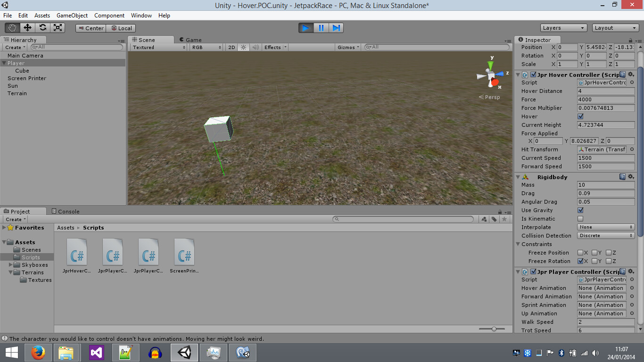
Task: Click the Hierarchy Create button
Action: (x=16, y=47)
